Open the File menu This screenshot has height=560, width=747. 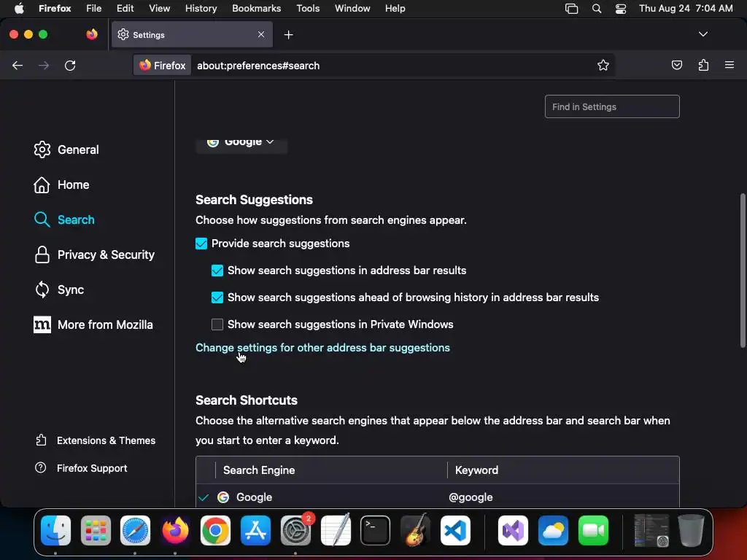tap(93, 8)
